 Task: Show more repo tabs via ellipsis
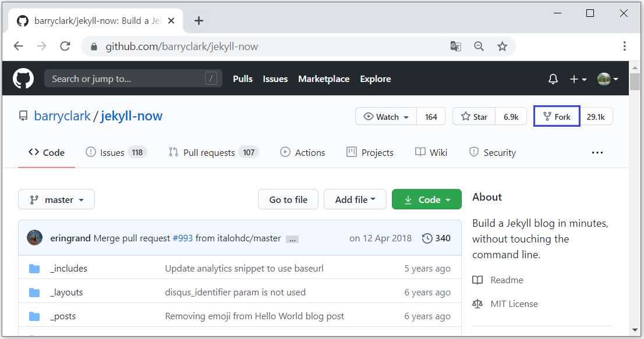(597, 152)
